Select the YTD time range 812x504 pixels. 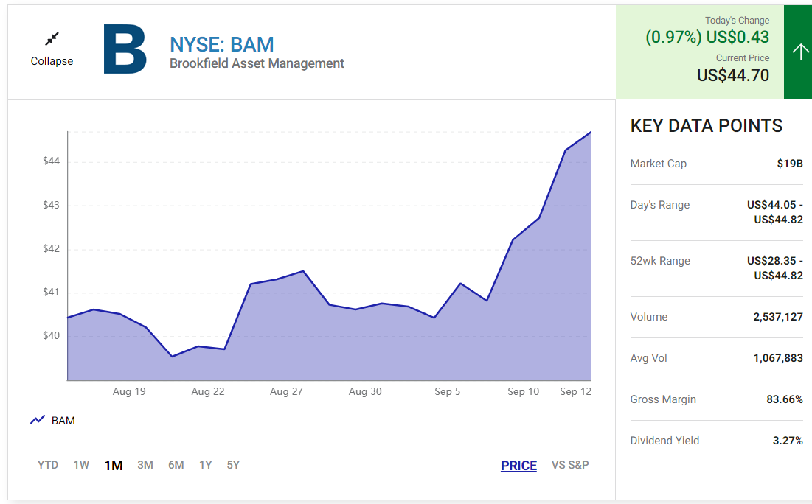click(x=48, y=465)
